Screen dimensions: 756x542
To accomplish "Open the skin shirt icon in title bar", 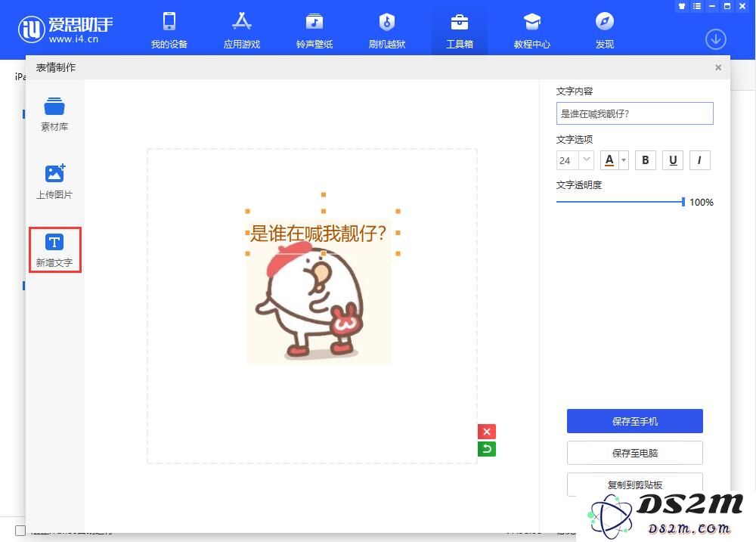I will [681, 6].
